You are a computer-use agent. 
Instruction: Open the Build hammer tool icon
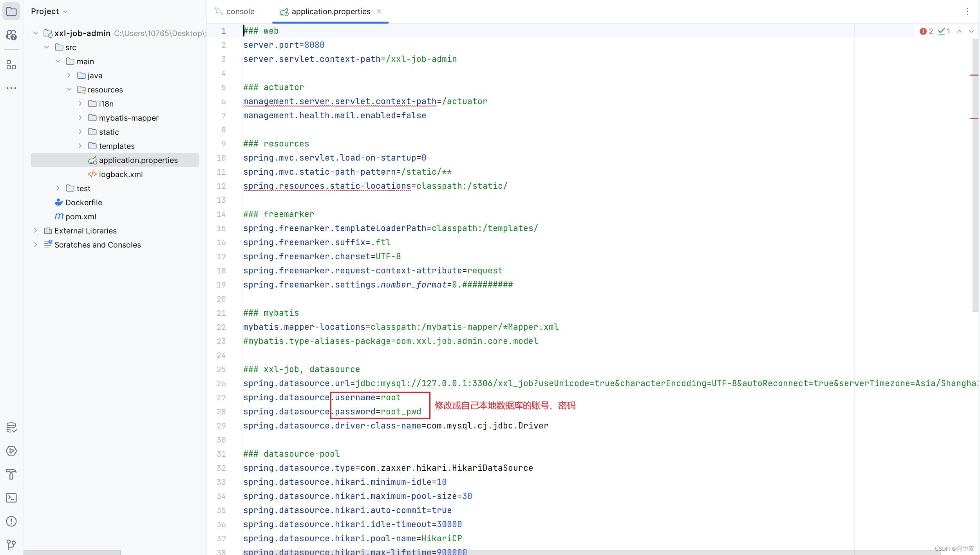pyautogui.click(x=11, y=474)
